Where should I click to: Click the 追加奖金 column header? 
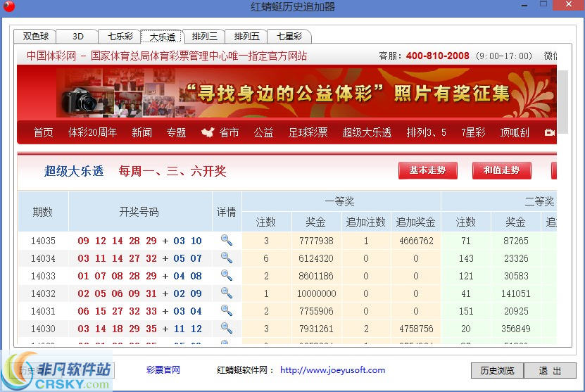coord(415,222)
